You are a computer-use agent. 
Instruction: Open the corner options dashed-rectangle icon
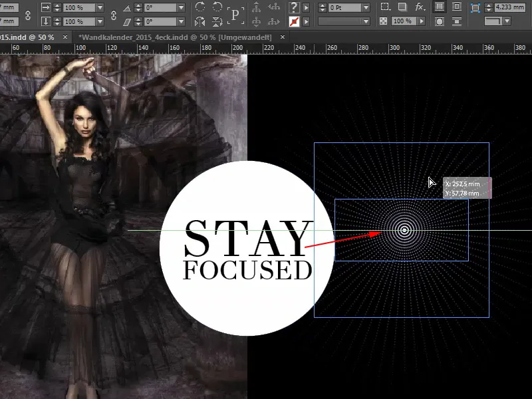pyautogui.click(x=385, y=7)
